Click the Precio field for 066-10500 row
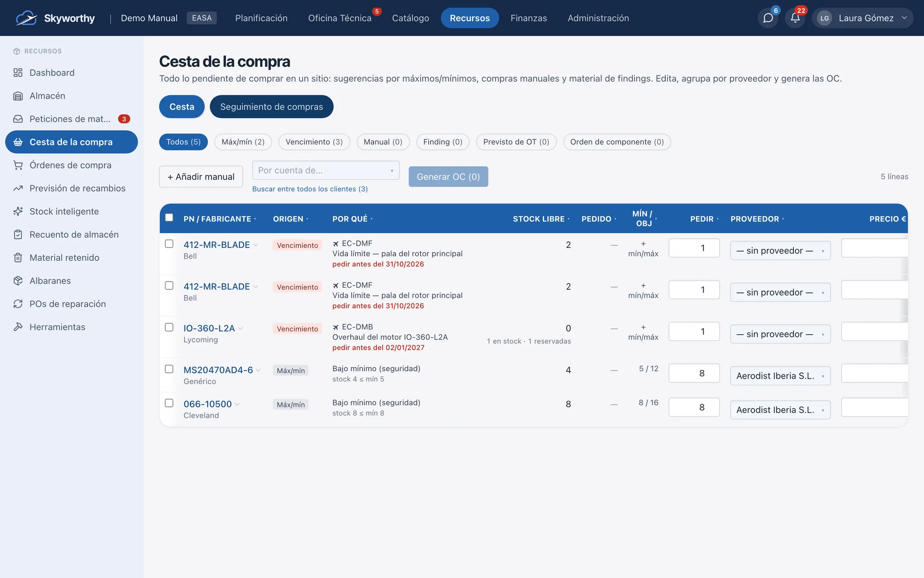 pyautogui.click(x=874, y=407)
